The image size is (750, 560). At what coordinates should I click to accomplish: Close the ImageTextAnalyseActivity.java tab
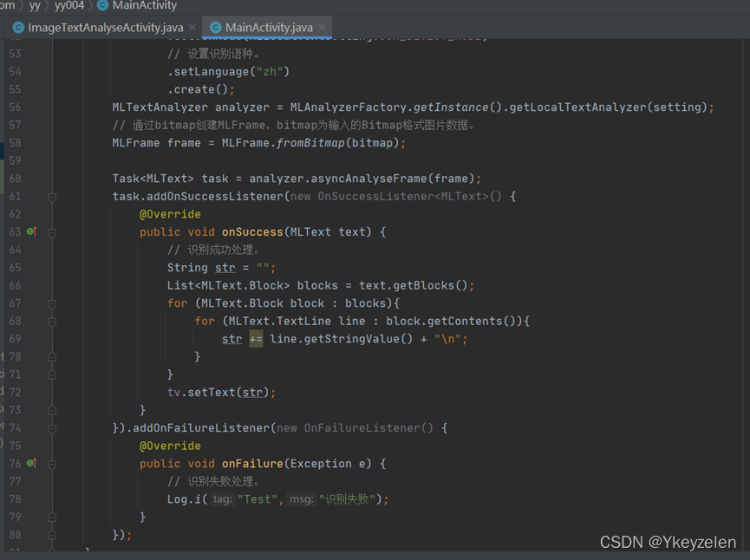(192, 27)
